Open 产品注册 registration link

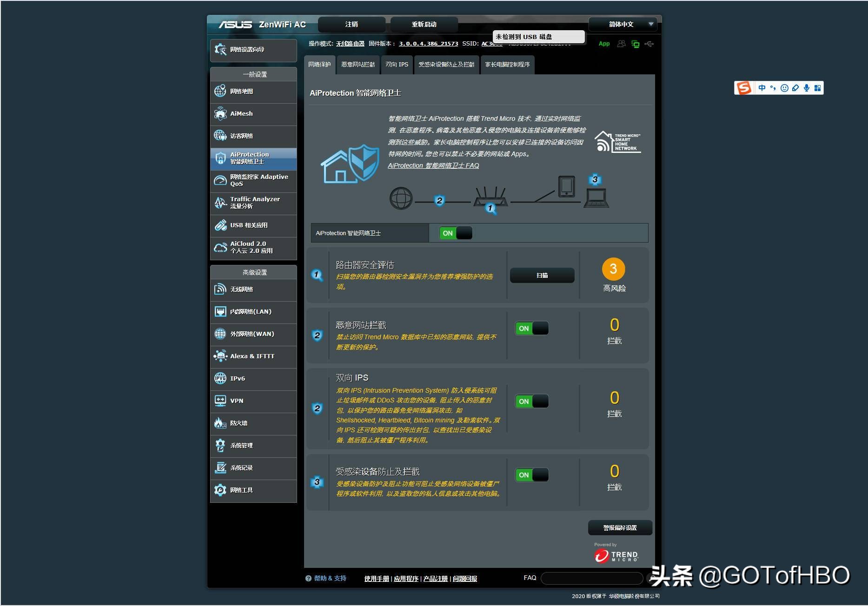435,579
